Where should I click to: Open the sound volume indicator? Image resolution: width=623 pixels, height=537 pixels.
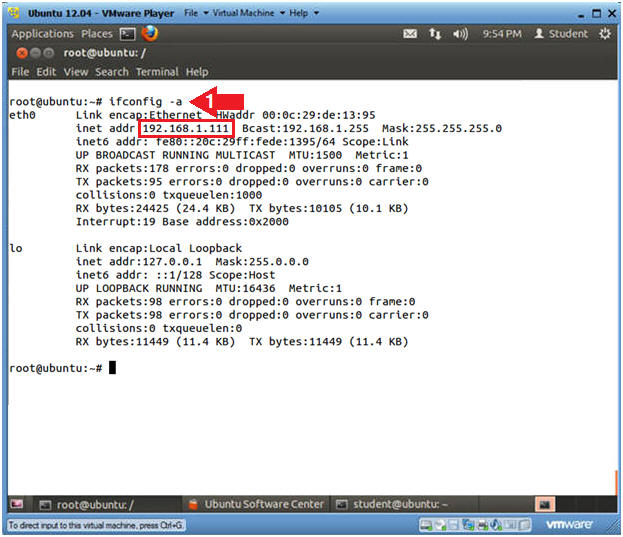point(460,34)
